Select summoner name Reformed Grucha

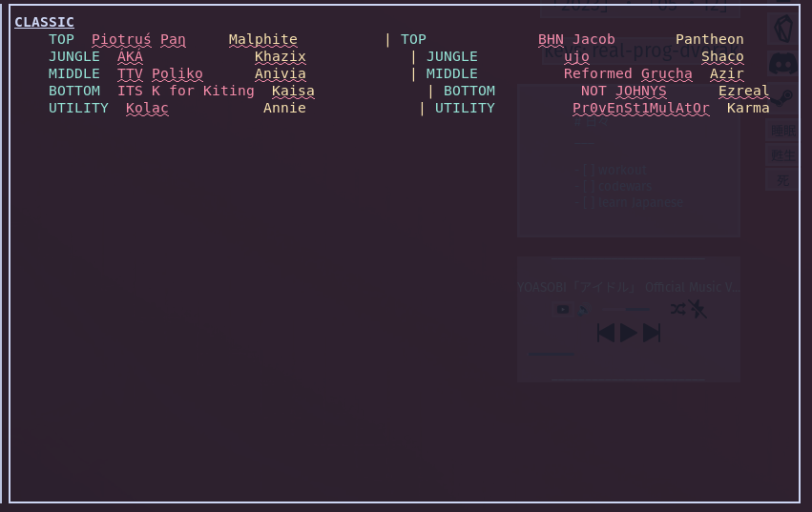(628, 74)
